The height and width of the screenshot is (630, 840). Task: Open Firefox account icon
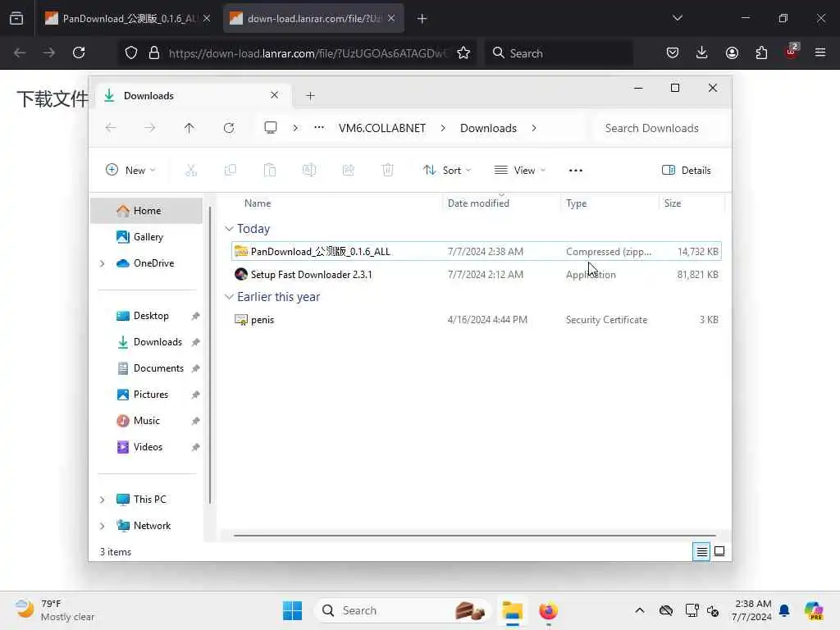[x=732, y=52]
